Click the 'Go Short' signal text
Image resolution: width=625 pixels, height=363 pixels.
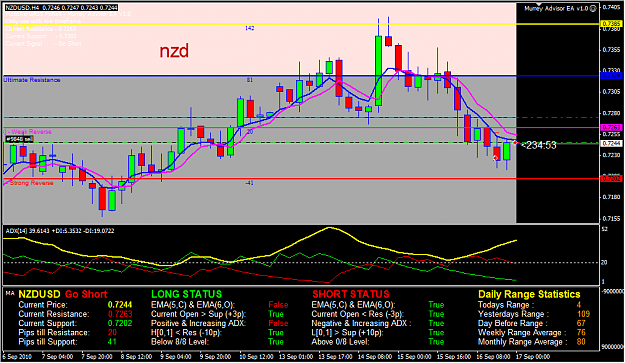coord(86,294)
